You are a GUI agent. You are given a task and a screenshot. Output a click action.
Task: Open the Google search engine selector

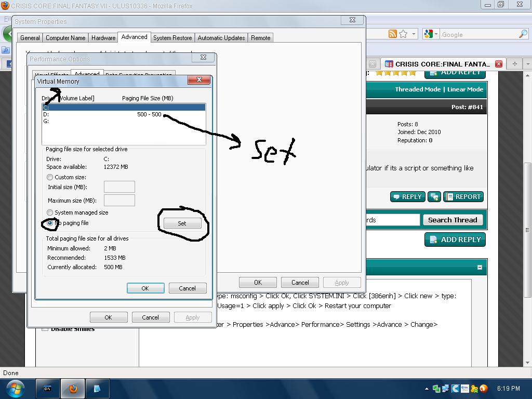(x=431, y=34)
